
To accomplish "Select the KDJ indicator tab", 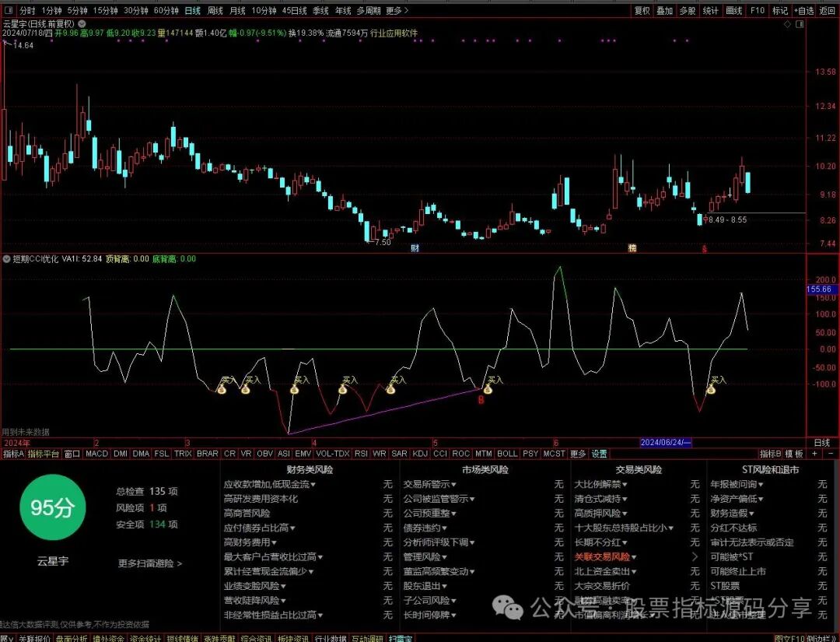I will (420, 454).
